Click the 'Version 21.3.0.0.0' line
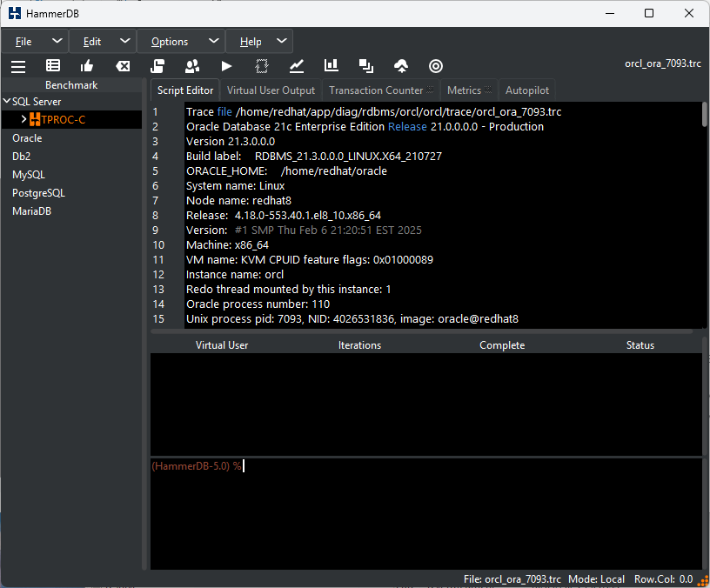The height and width of the screenshot is (588, 710). tap(231, 141)
